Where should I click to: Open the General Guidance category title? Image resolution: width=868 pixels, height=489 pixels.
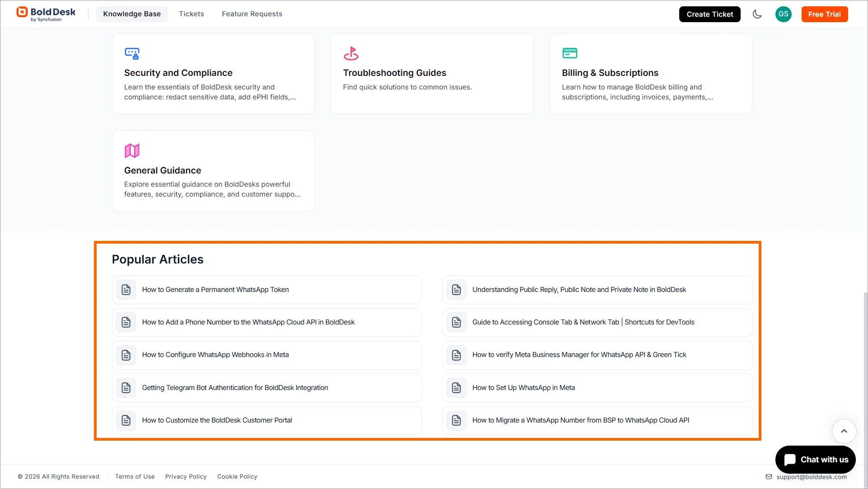point(163,170)
